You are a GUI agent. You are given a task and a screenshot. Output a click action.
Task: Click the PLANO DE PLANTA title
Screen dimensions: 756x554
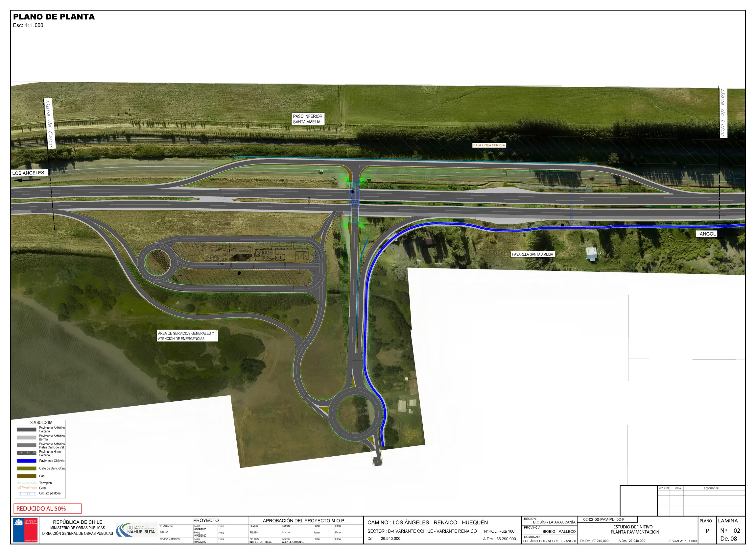(54, 17)
